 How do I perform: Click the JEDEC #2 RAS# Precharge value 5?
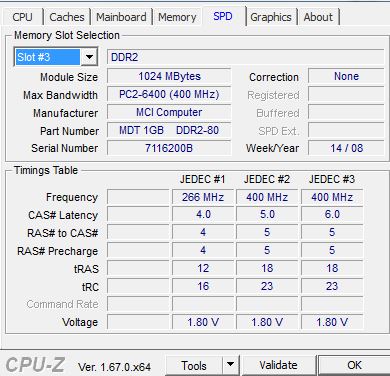(x=267, y=250)
